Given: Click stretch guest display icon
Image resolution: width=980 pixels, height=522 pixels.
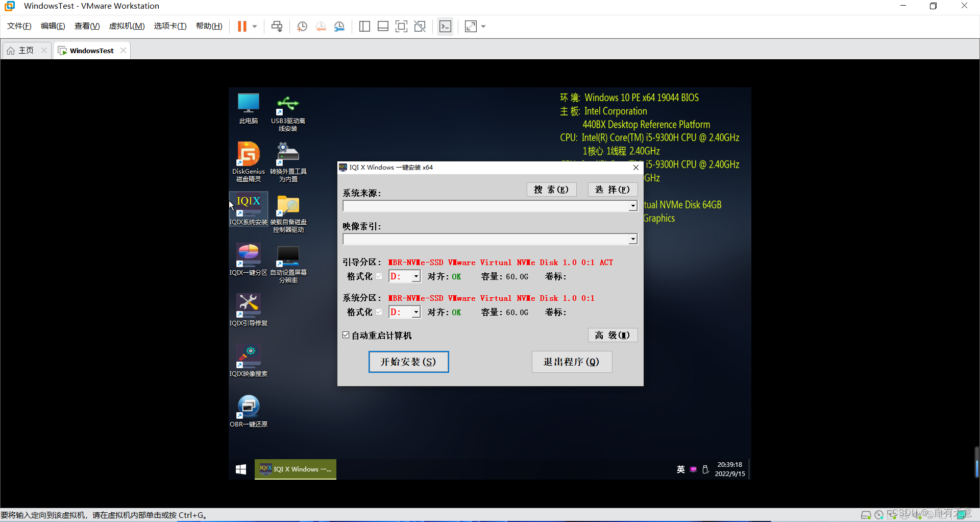Looking at the screenshot, I should point(471,26).
